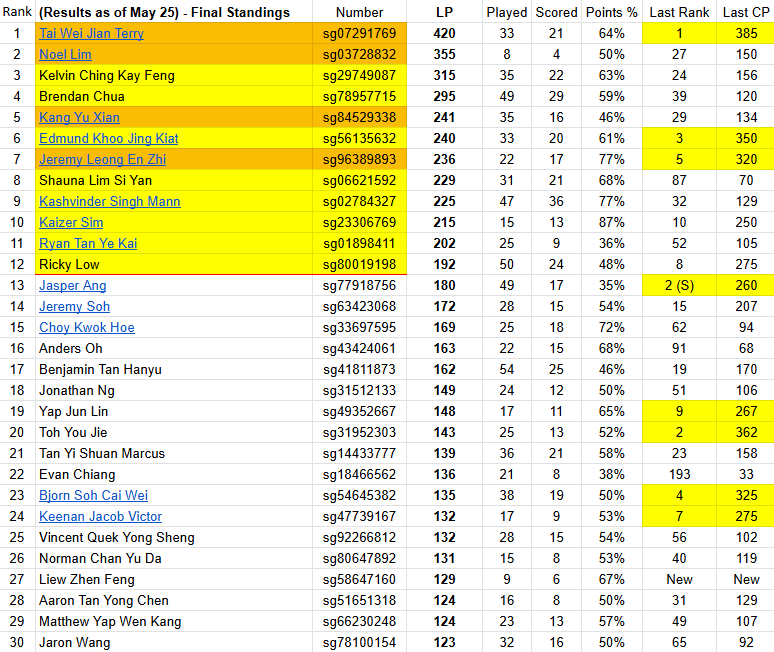
Task: Open Jeremy Soh player link
Action: coord(75,307)
